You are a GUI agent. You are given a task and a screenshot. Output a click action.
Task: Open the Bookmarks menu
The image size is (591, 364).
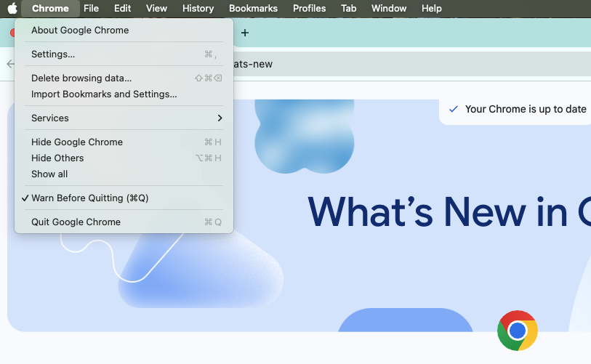[x=253, y=8]
